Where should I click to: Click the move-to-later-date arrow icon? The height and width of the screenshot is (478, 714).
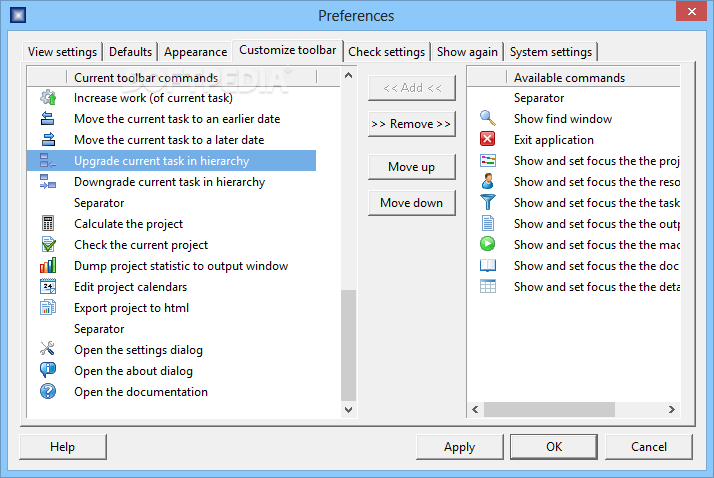48,139
